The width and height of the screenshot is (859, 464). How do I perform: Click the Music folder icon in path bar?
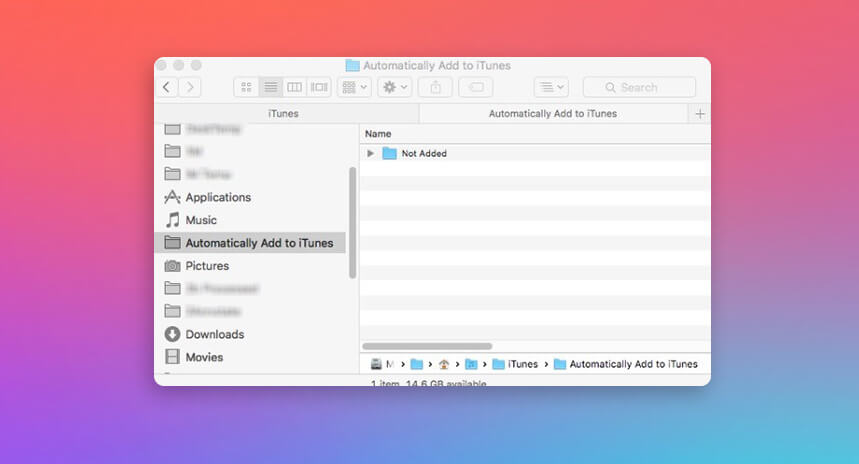tap(471, 364)
